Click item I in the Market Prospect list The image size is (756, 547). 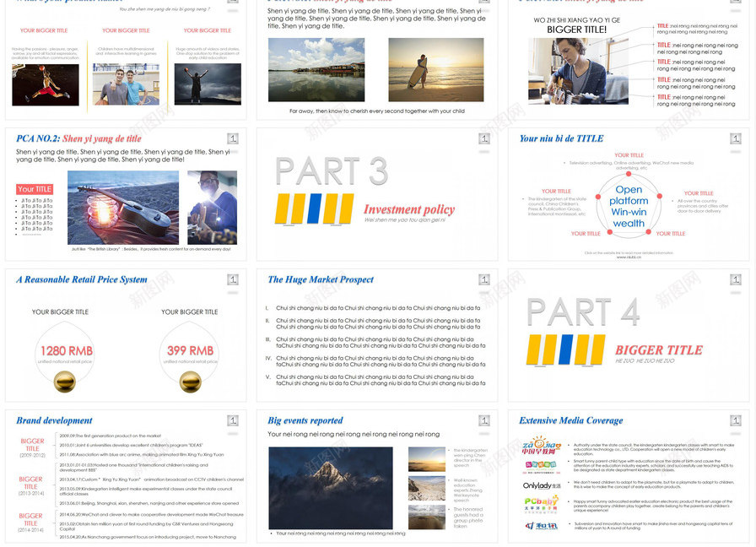(373, 308)
